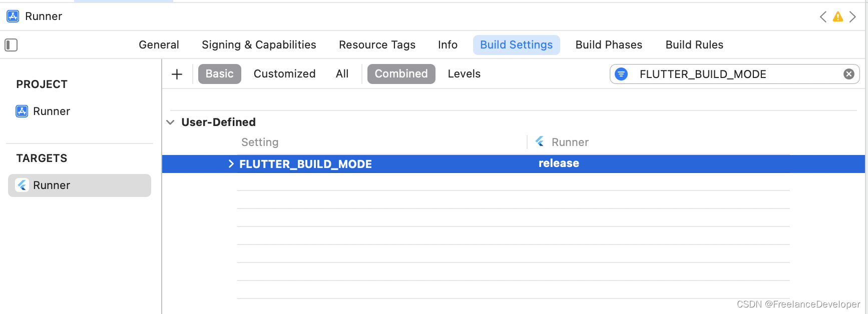Switch to Combined view

pos(401,74)
